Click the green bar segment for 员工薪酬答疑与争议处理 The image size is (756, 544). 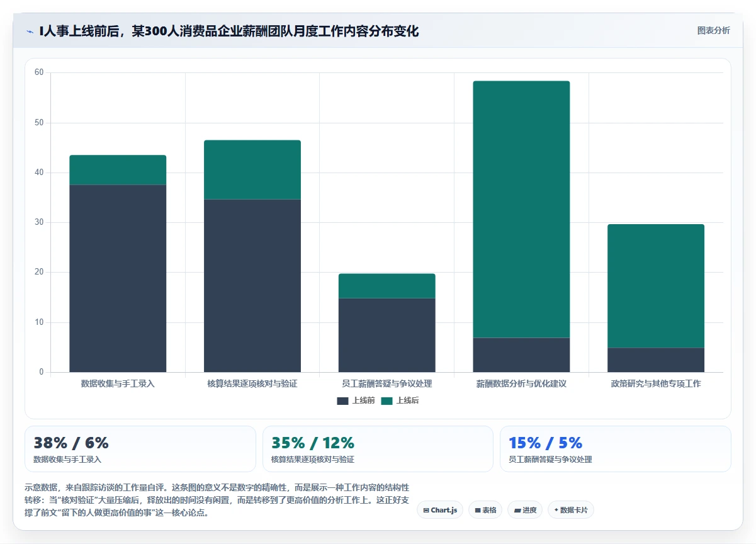(386, 286)
